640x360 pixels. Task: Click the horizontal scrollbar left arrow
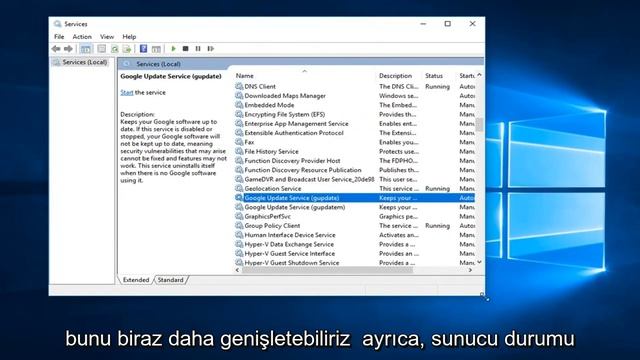click(238, 270)
